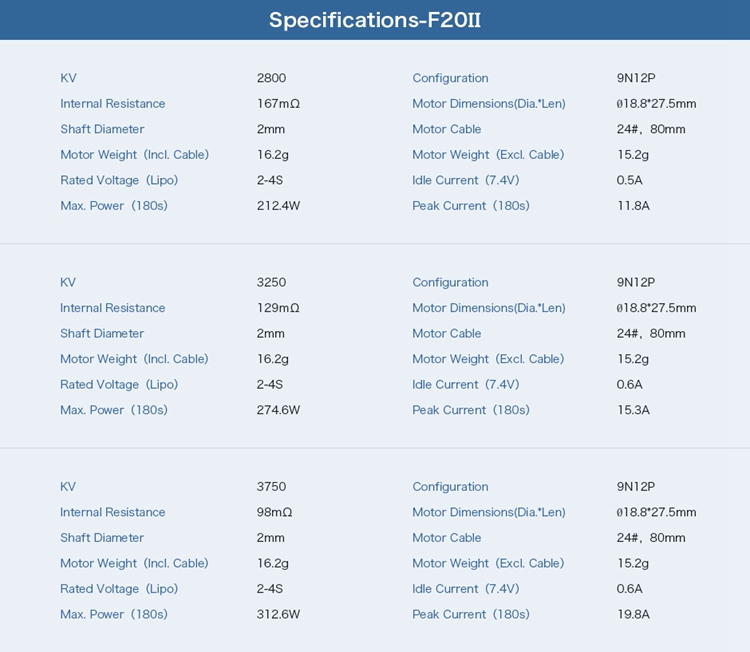This screenshot has height=652, width=750.
Task: Click the 167mΩ internal resistance value
Action: click(278, 104)
